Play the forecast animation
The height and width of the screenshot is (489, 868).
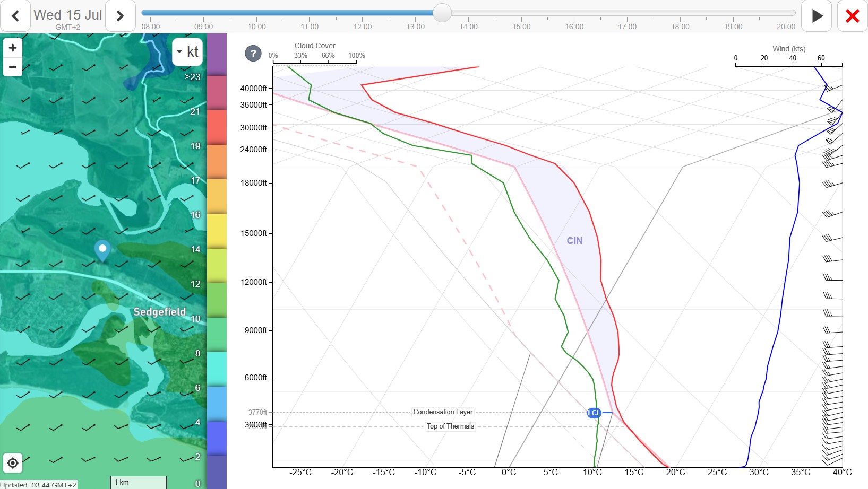click(x=817, y=16)
